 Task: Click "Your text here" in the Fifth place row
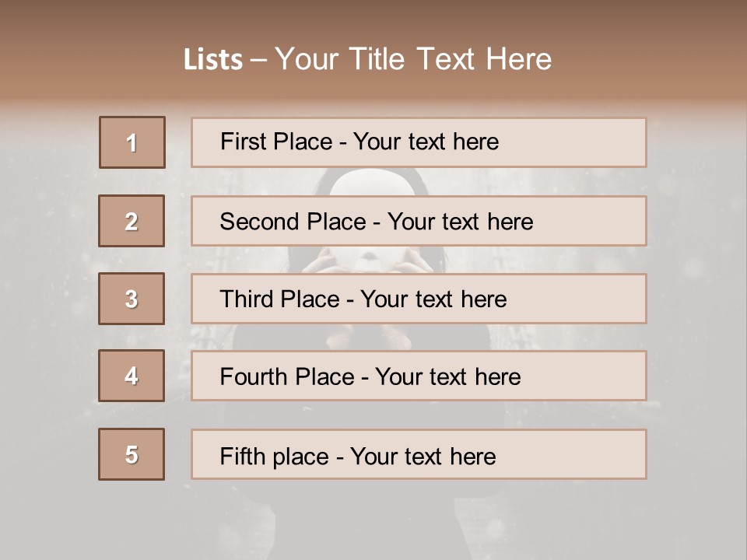click(x=423, y=456)
